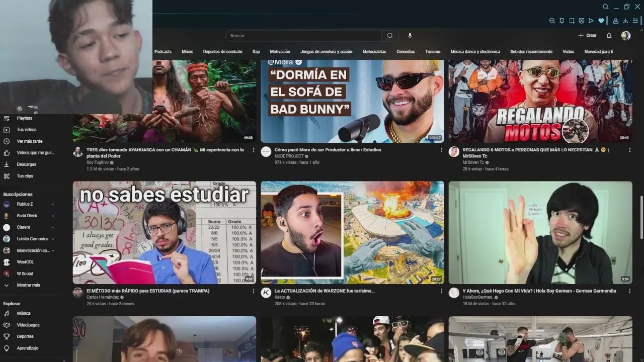Open the MrStiven Tc channel name

click(473, 163)
